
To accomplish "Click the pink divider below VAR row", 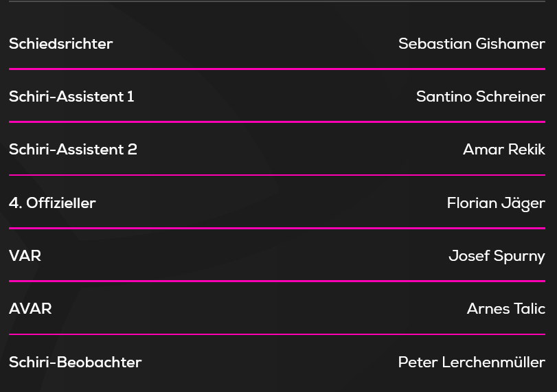I will pyautogui.click(x=277, y=281).
